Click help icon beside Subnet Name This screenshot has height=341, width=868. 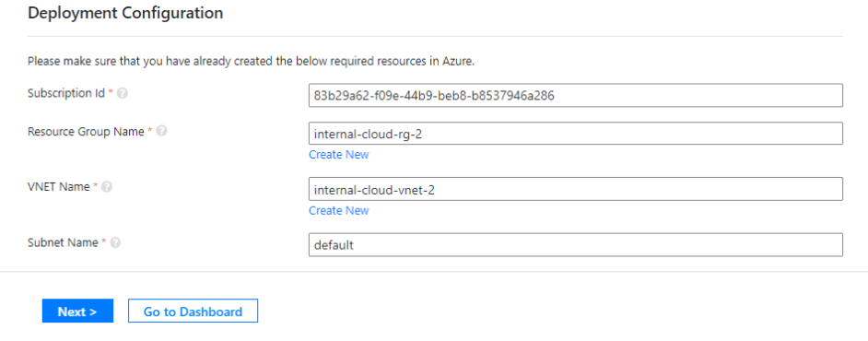(x=115, y=242)
